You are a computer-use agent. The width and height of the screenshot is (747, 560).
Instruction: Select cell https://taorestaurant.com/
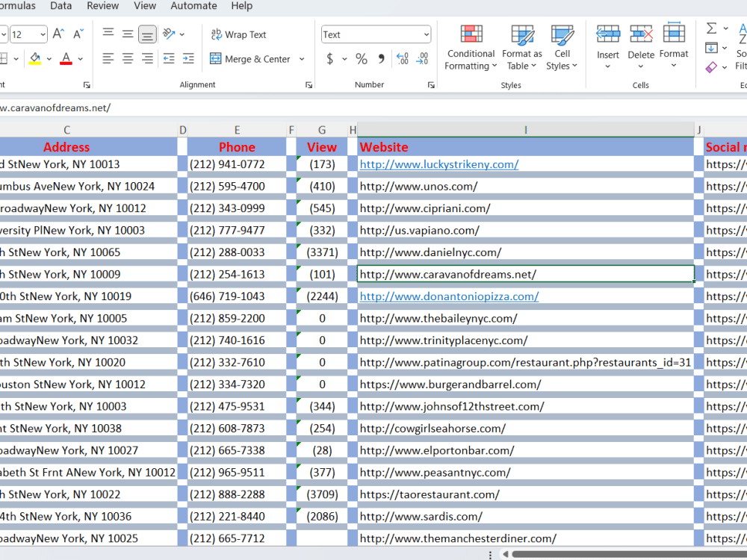coord(525,494)
